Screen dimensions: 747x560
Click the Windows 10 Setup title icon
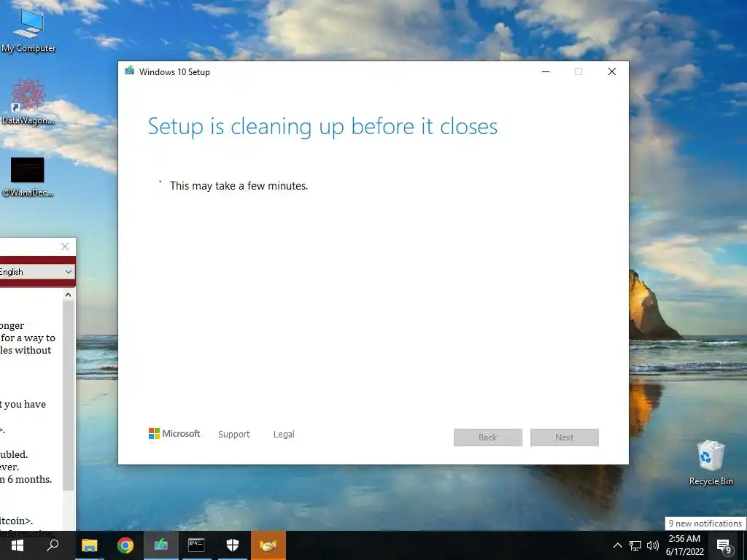click(x=129, y=71)
